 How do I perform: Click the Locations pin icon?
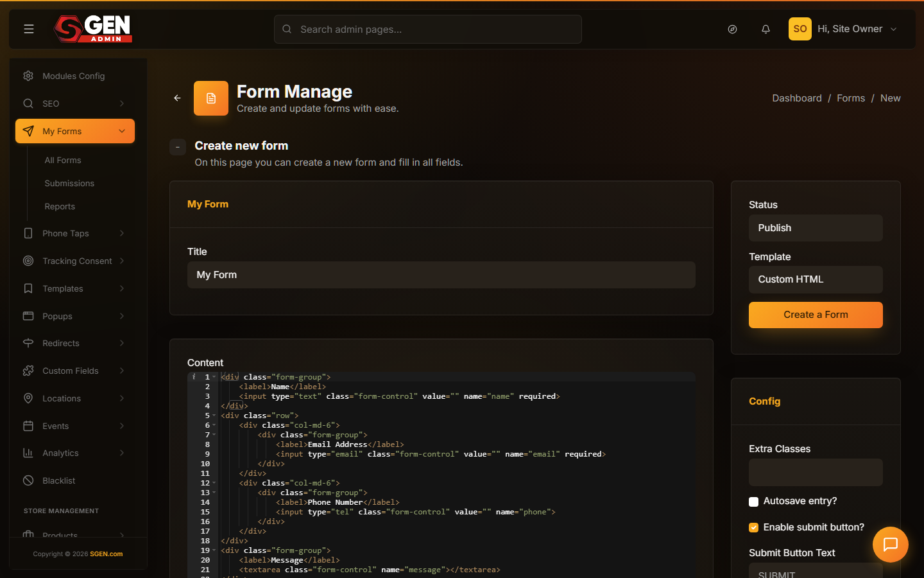[28, 398]
